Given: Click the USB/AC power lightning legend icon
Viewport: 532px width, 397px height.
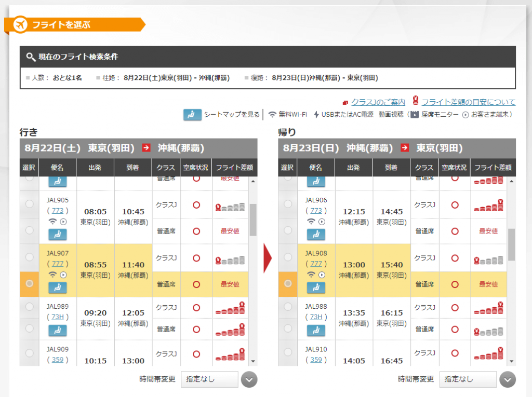Looking at the screenshot, I should pyautogui.click(x=316, y=115).
